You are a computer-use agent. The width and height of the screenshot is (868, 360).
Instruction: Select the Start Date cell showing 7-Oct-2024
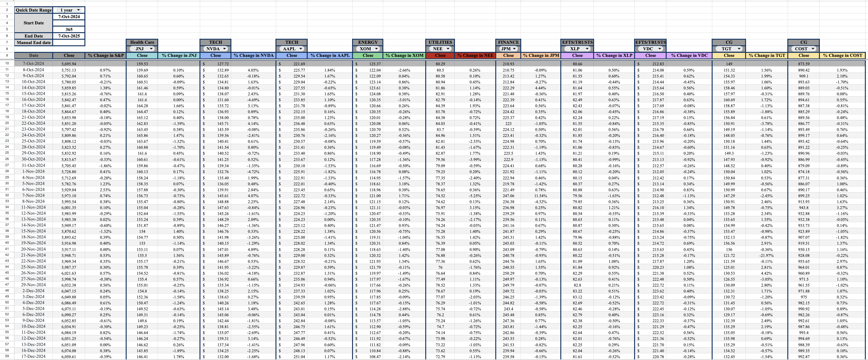[69, 17]
